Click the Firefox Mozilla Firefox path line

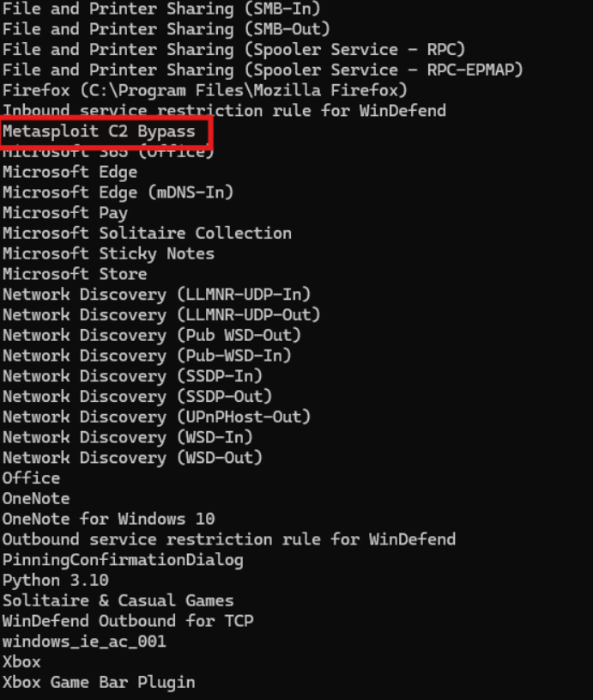[x=205, y=90]
